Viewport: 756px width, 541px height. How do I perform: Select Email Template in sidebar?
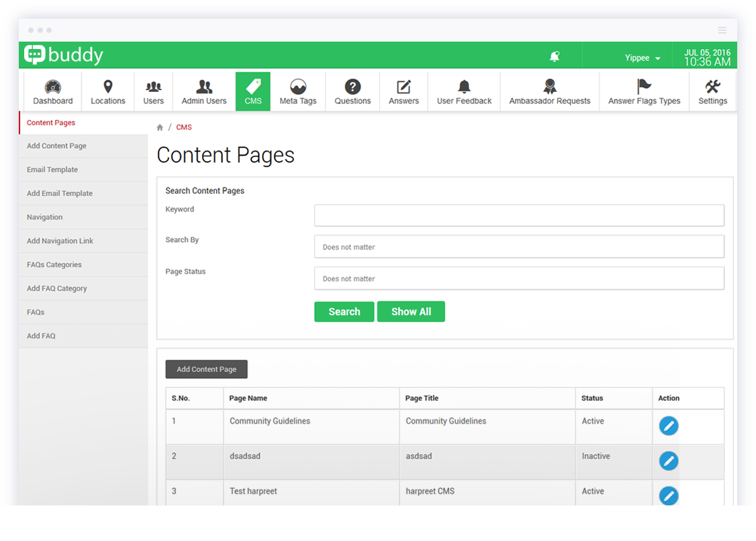pyautogui.click(x=52, y=170)
